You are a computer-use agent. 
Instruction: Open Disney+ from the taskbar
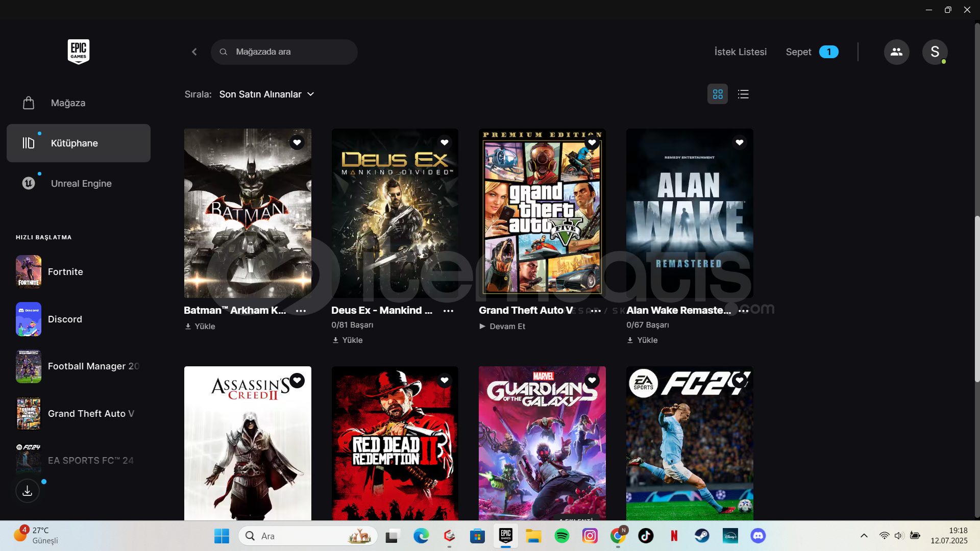tap(730, 536)
